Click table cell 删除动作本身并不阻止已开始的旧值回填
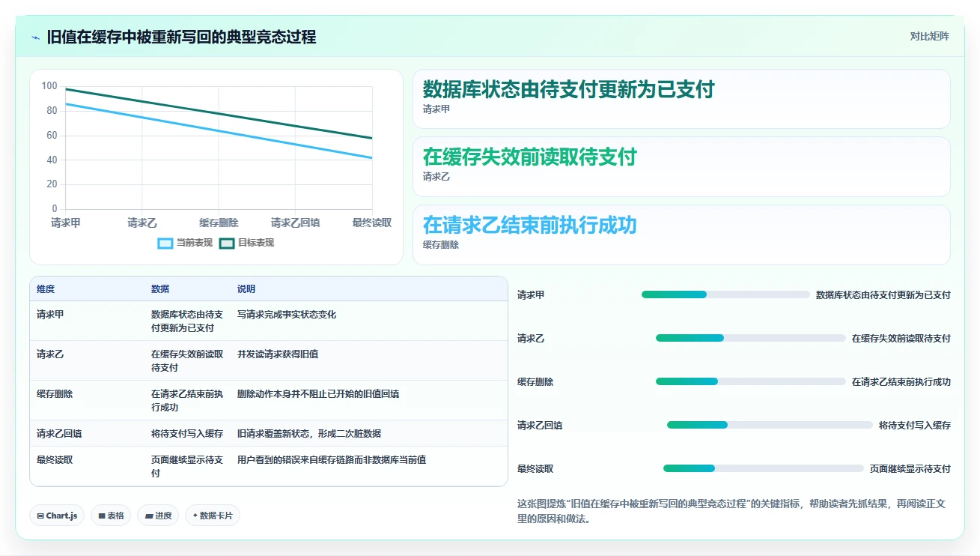The height and width of the screenshot is (556, 980). tap(318, 393)
